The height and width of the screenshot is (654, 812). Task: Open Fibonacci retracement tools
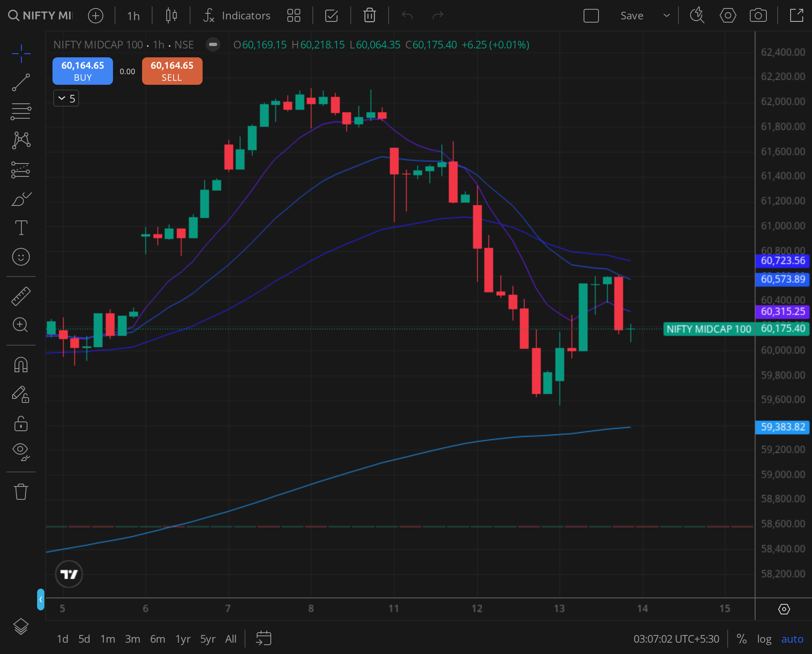click(x=21, y=111)
